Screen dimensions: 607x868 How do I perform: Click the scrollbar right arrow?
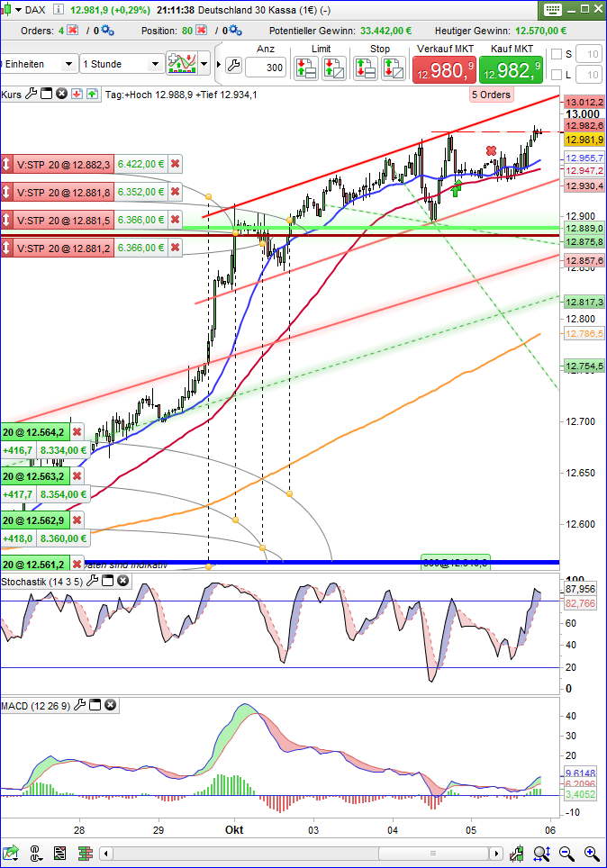tap(496, 853)
